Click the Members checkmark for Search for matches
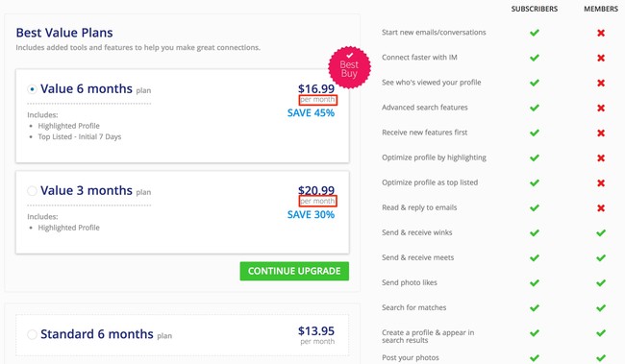This screenshot has width=625, height=364. [601, 308]
